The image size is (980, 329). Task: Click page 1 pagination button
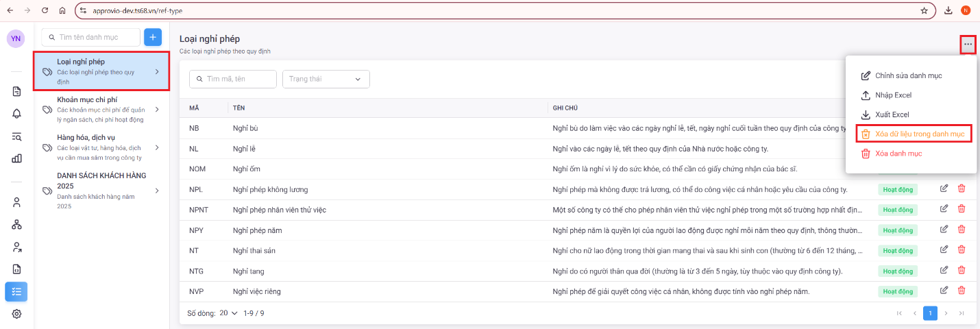tap(930, 313)
